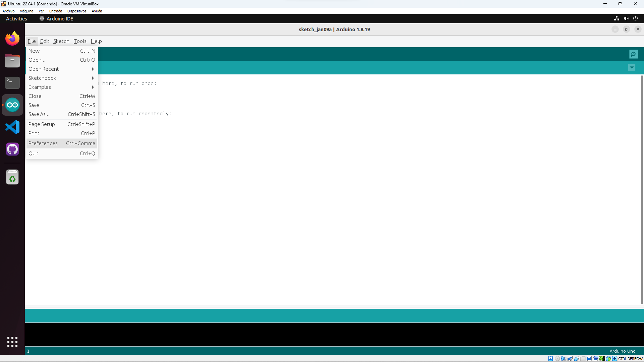Click the network icon in the top panel
Viewport: 644px width, 362px height.
616,18
